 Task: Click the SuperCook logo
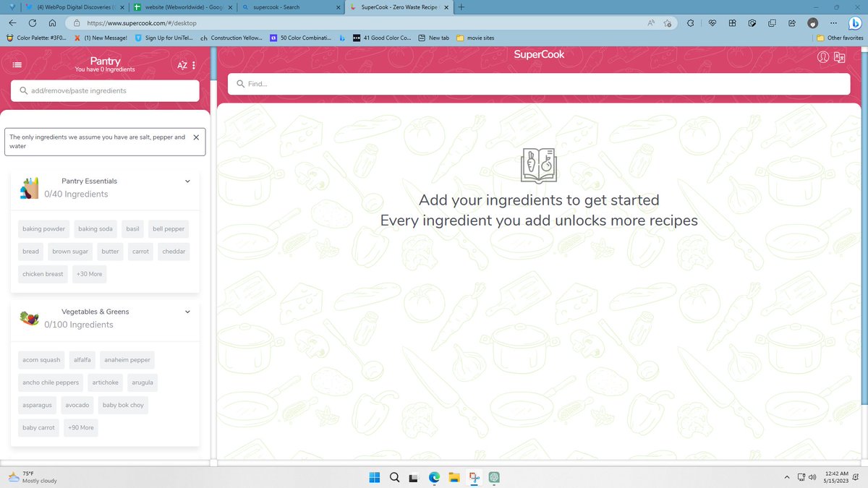[539, 54]
